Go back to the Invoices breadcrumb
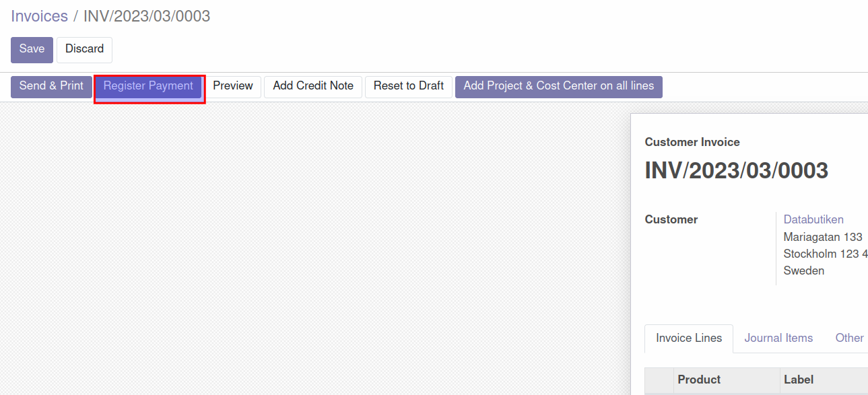Screen dimensions: 868x395 click(39, 16)
